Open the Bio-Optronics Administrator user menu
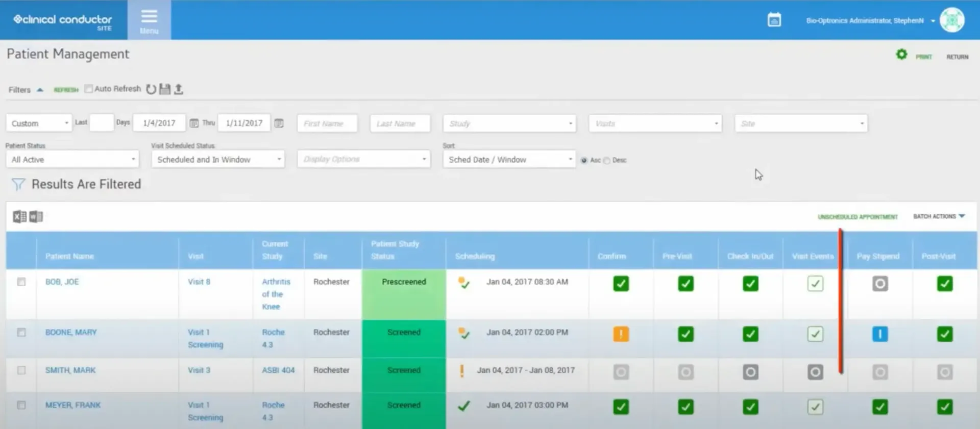Screen dimensions: 980x429 [x=870, y=20]
